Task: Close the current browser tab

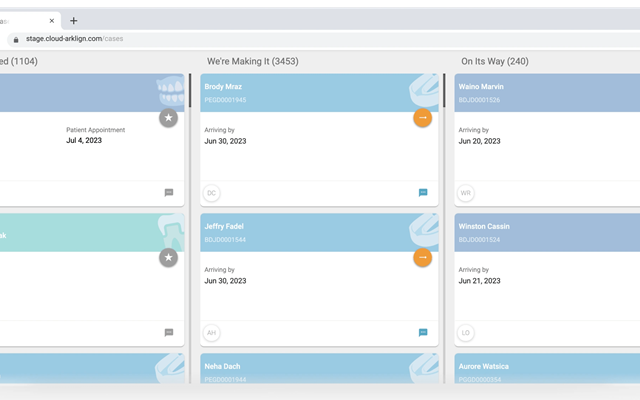Action: coord(52,21)
